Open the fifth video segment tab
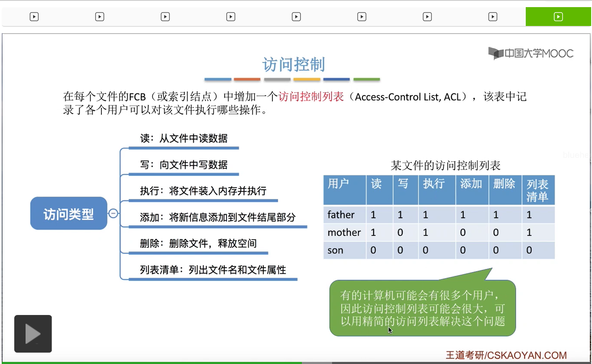 (296, 17)
